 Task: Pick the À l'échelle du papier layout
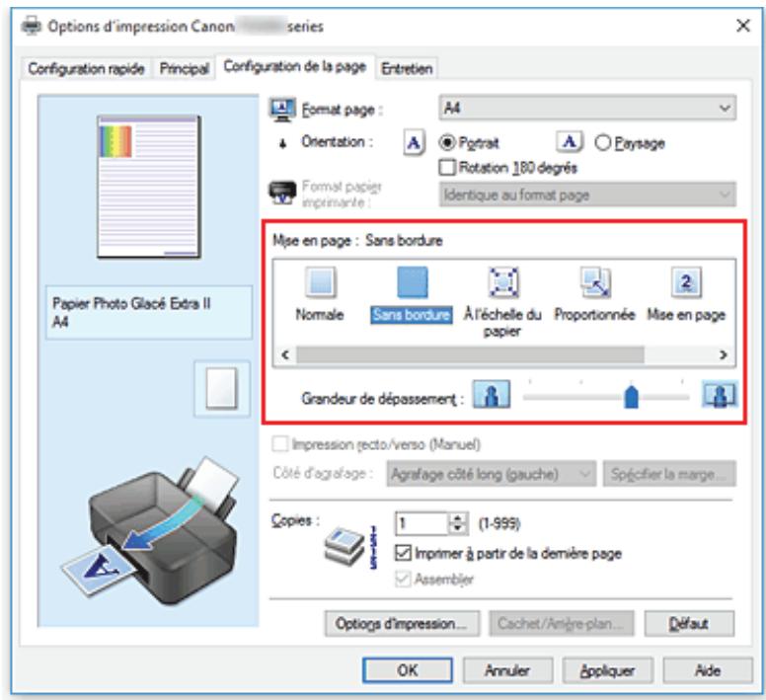503,281
